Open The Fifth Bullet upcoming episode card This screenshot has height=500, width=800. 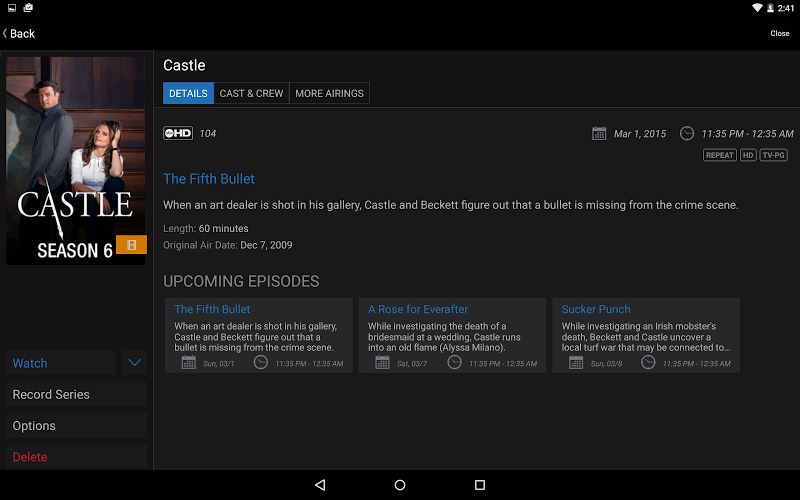pyautogui.click(x=259, y=335)
